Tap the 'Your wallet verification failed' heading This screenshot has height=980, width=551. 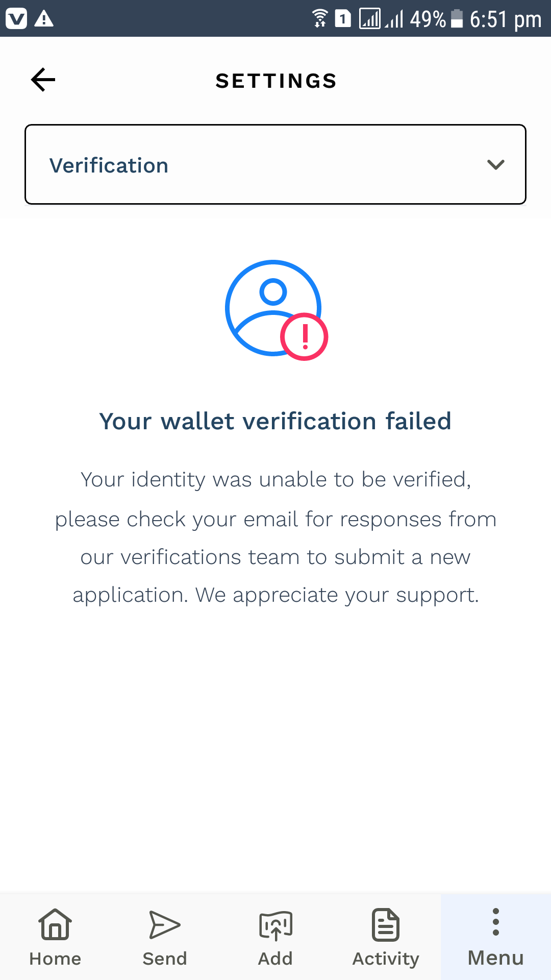pyautogui.click(x=275, y=422)
